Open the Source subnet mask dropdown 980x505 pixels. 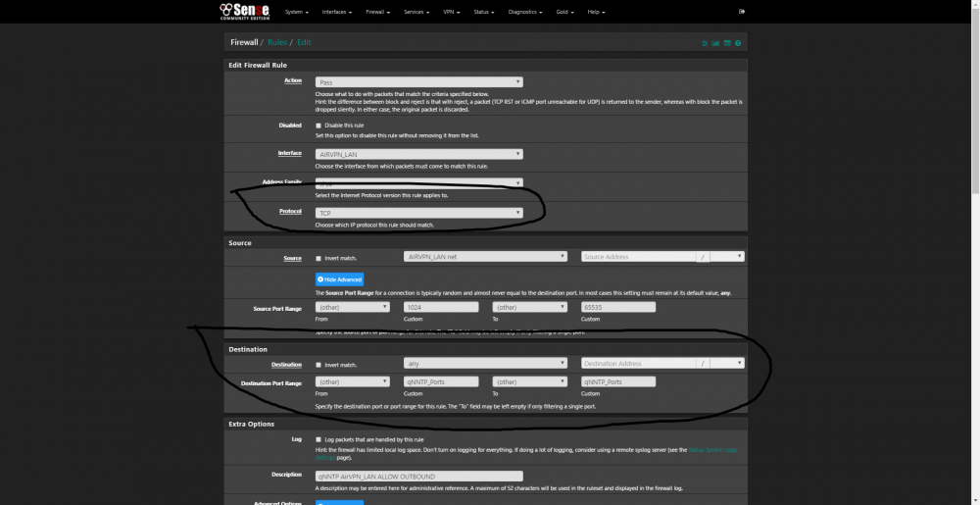tap(727, 256)
